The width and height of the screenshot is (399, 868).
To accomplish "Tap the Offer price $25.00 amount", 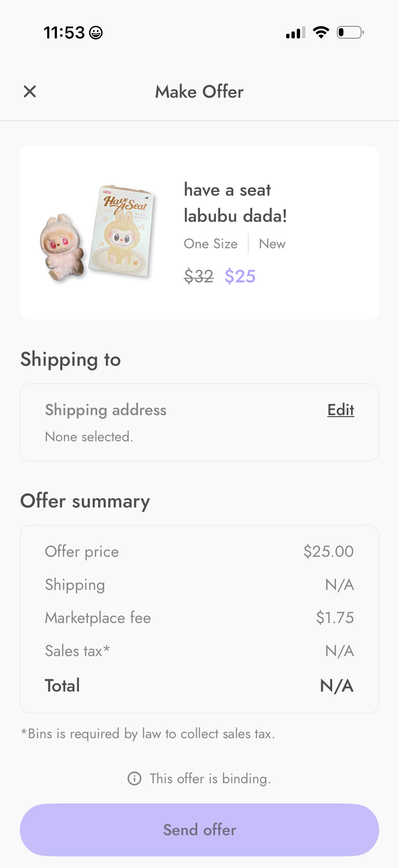I will 328,552.
